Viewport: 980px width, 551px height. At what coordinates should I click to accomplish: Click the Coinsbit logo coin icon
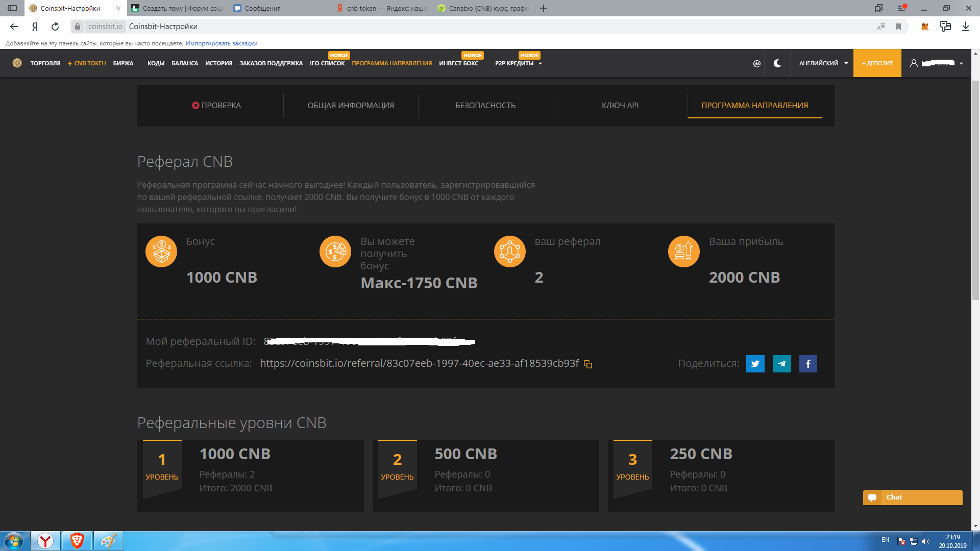coord(17,63)
